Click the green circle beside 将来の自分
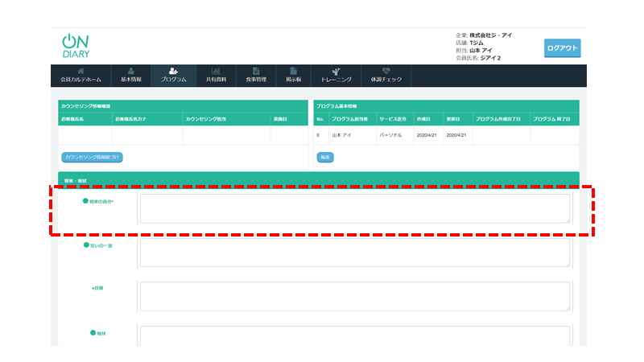 coord(86,201)
